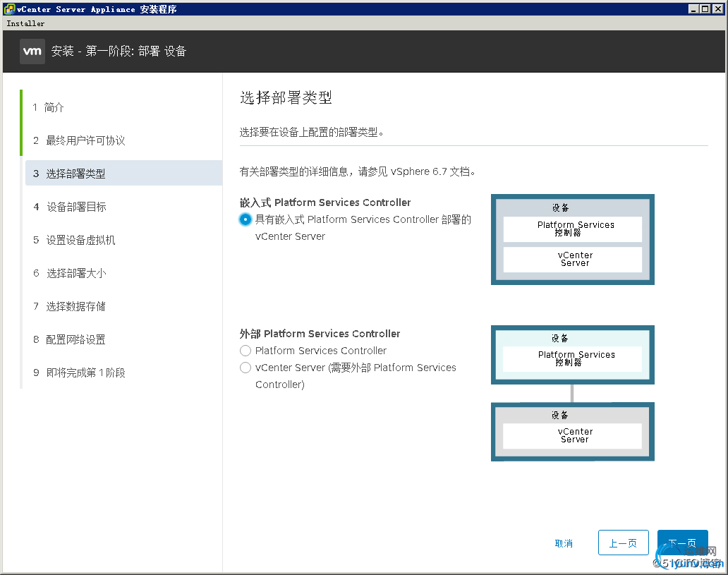Close the installer window
728x575 pixels.
(x=717, y=9)
